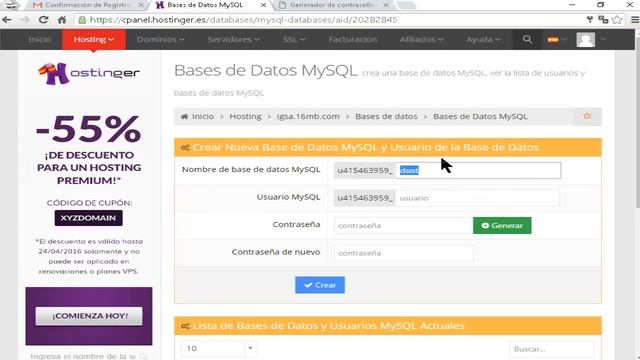Viewport: 640px width, 360px height.
Task: Open Bases de datos breadcrumb link
Action: tap(386, 116)
